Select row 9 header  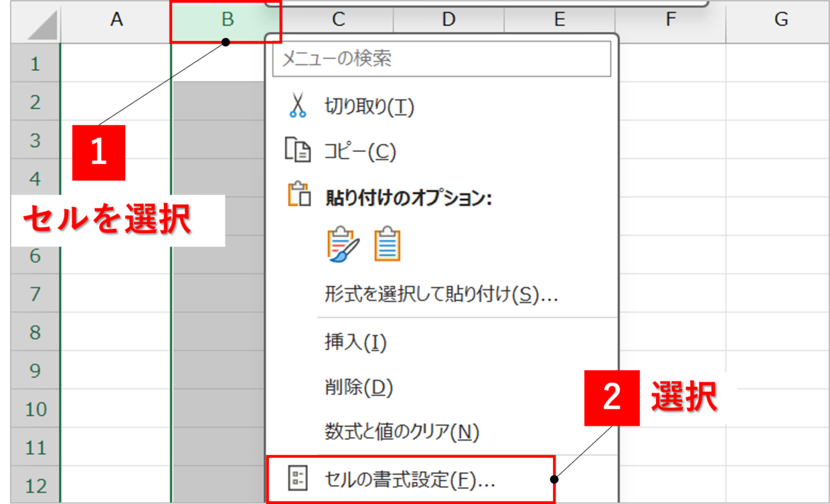(x=34, y=370)
